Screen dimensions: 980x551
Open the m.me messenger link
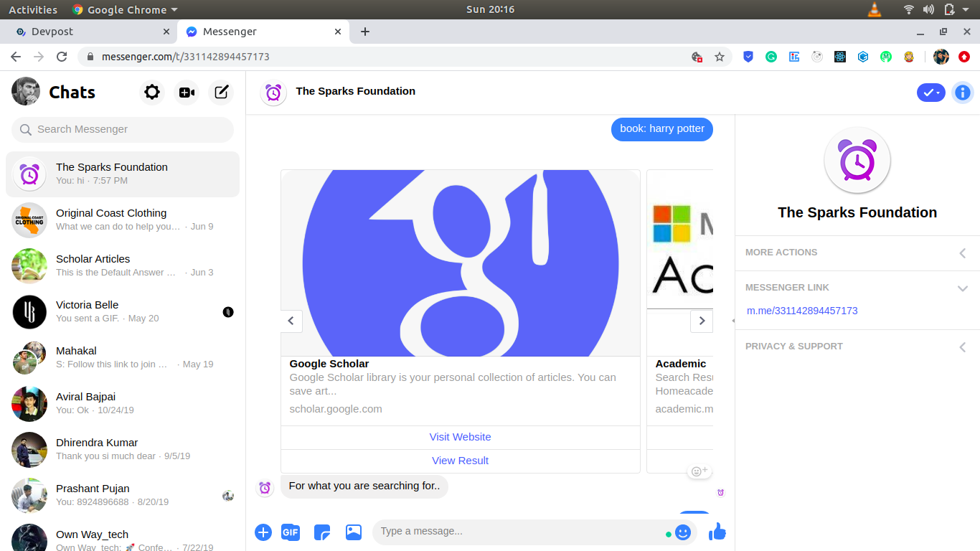(x=802, y=311)
